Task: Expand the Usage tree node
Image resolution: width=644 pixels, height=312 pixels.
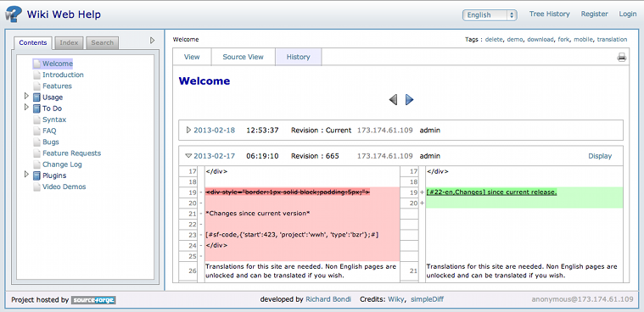Action: [x=26, y=96]
